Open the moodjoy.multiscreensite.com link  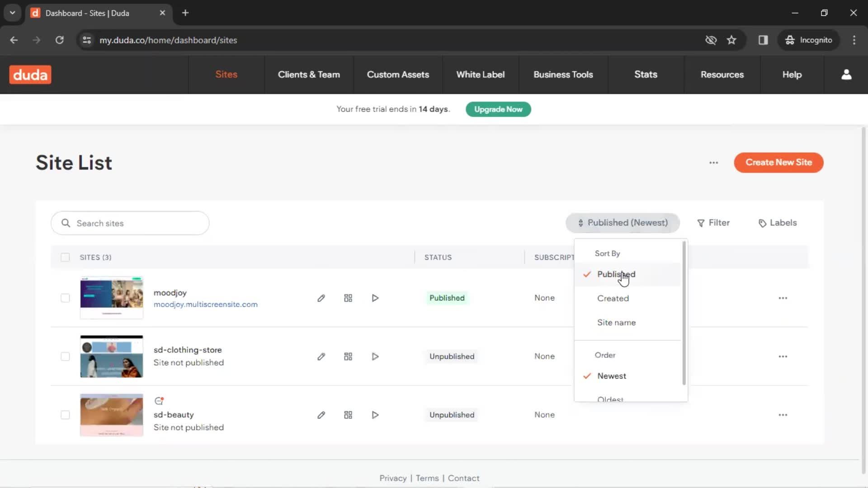205,305
